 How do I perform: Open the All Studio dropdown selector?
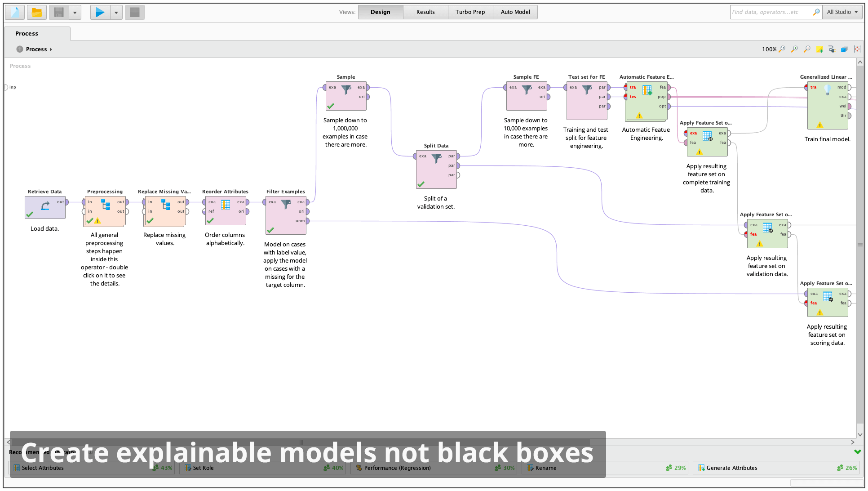point(842,12)
